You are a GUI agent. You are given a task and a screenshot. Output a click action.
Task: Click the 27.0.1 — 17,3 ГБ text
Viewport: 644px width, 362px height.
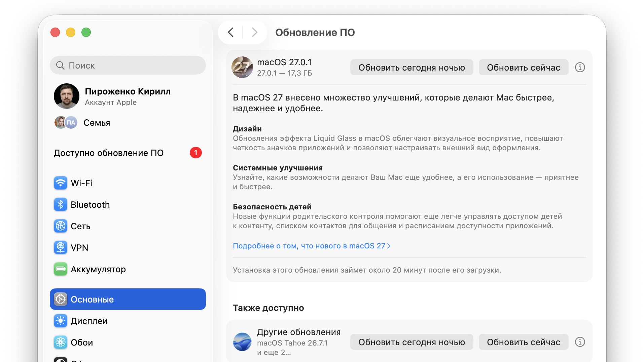tap(285, 73)
